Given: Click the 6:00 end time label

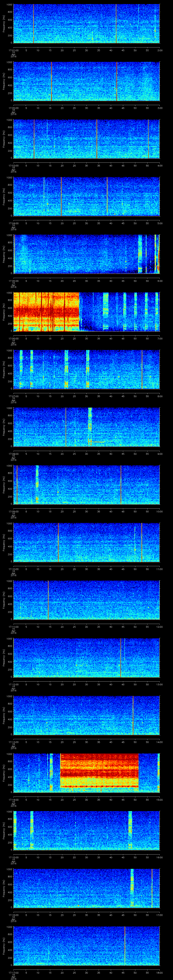Looking at the screenshot, I should (160, 281).
